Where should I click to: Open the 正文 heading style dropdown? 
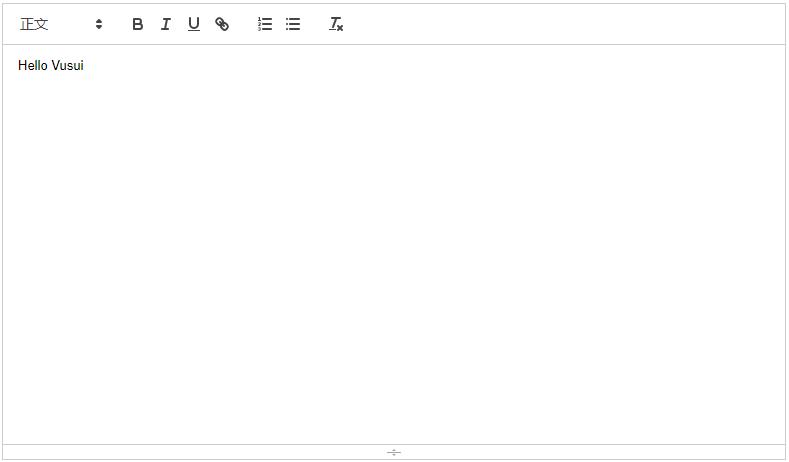pos(61,24)
